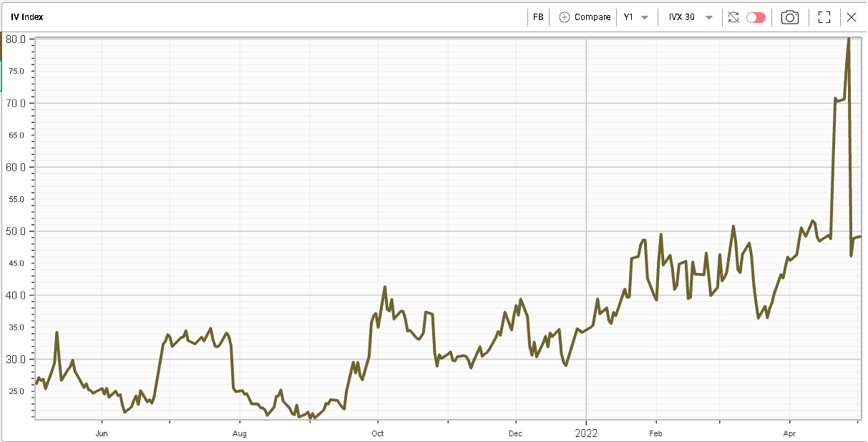This screenshot has width=868, height=442.
Task: Click the 50.0 y-axis label
Action: click(x=16, y=231)
